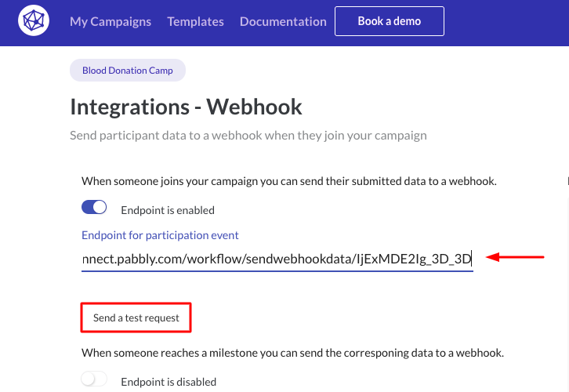Enable the milestone endpoint toggle

(x=94, y=379)
